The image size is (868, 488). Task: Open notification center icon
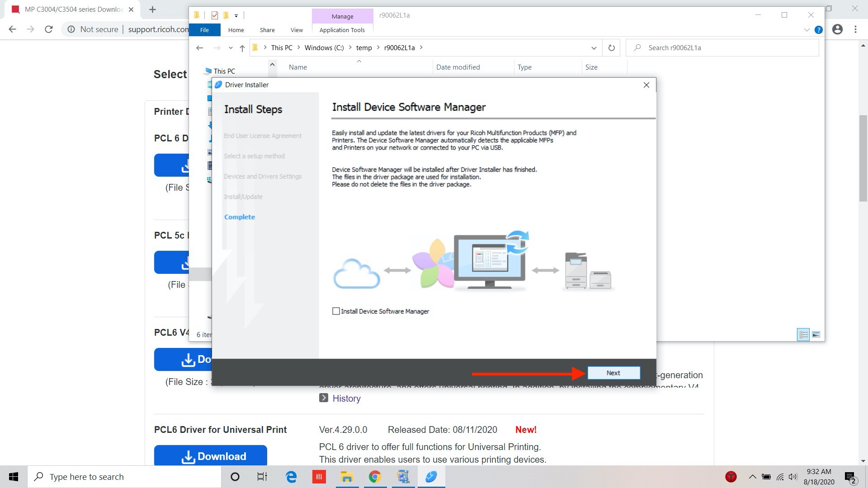pos(850,477)
